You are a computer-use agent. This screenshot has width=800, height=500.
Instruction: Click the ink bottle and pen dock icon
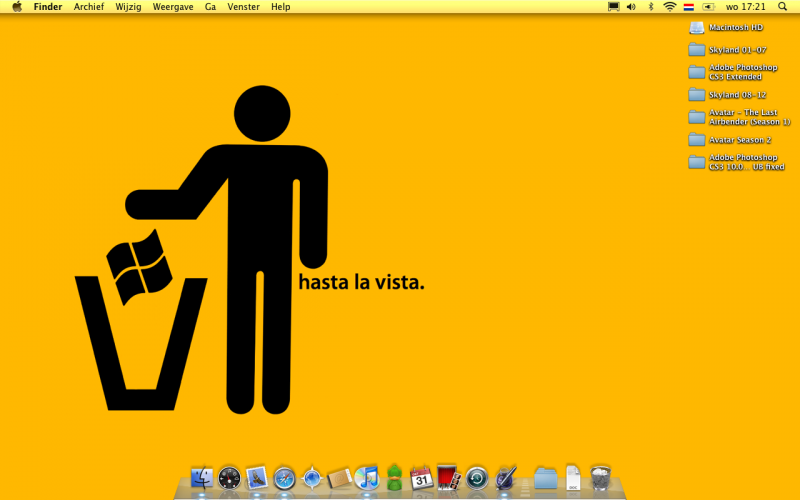tap(505, 478)
